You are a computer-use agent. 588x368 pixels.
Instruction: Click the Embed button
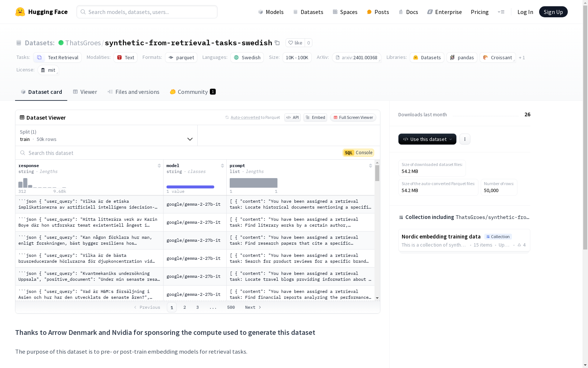315,117
